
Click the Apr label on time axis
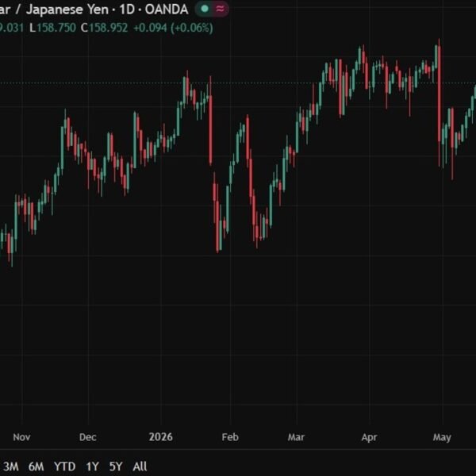click(369, 437)
